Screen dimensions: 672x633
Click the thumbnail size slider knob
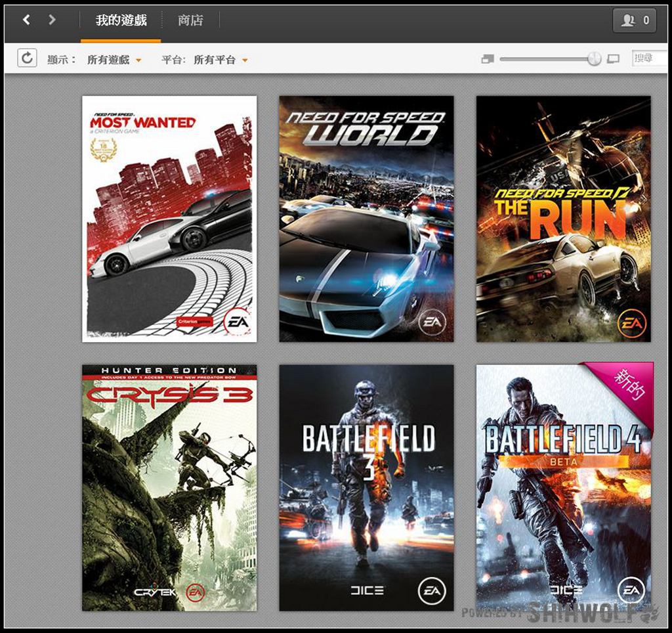pos(595,58)
